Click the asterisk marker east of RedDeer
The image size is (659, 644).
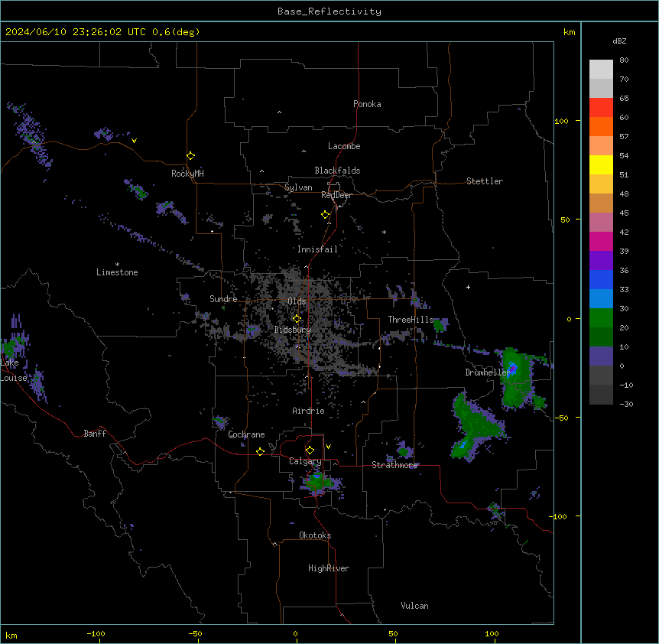coord(384,232)
